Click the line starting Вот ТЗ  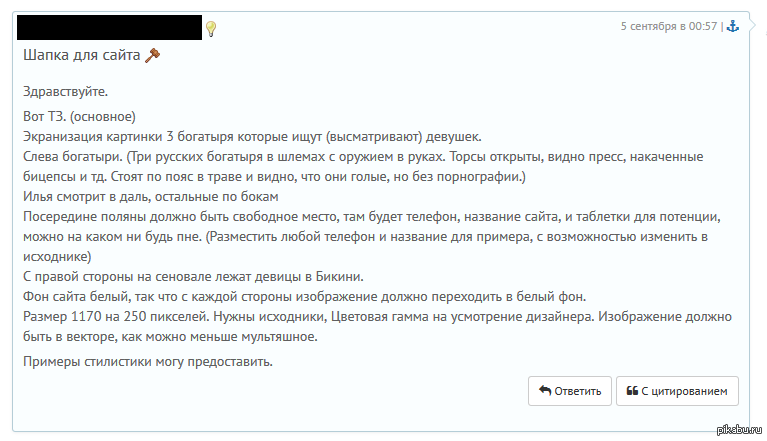[85, 117]
